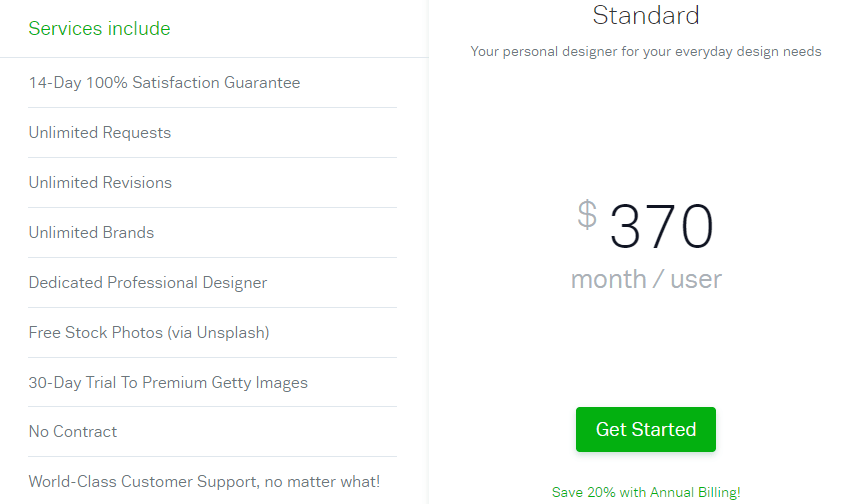Select the Free Stock Photos feature row
This screenshot has width=859, height=504.
(149, 333)
